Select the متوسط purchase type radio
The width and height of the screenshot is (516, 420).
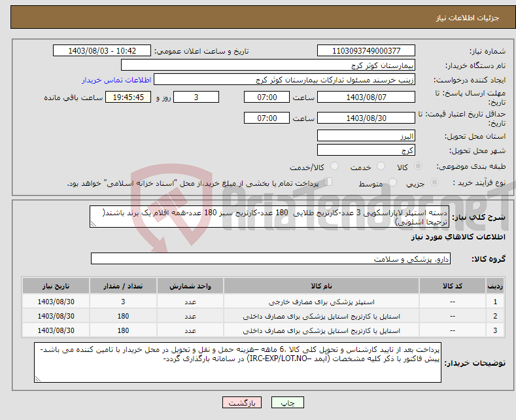(x=392, y=183)
